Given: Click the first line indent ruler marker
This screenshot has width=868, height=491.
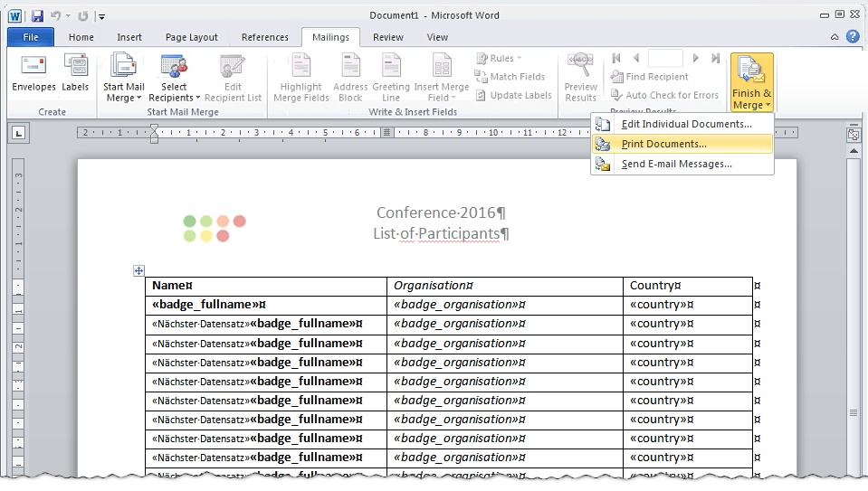Looking at the screenshot, I should (x=155, y=128).
